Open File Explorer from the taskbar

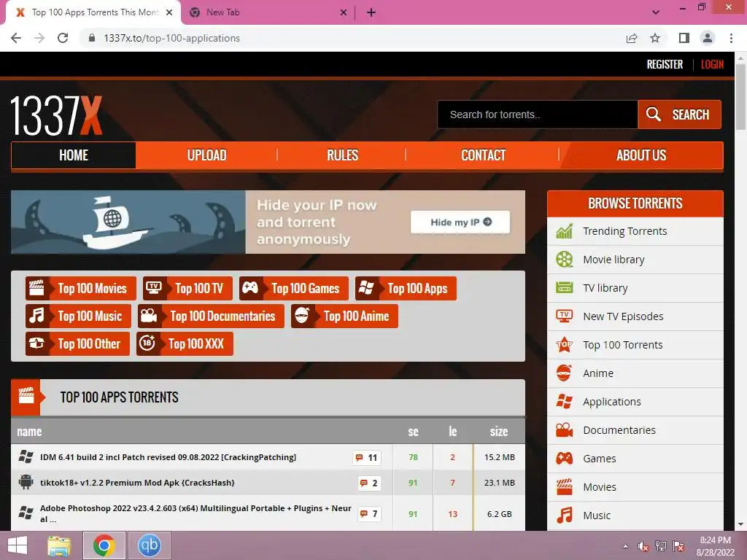tap(59, 545)
